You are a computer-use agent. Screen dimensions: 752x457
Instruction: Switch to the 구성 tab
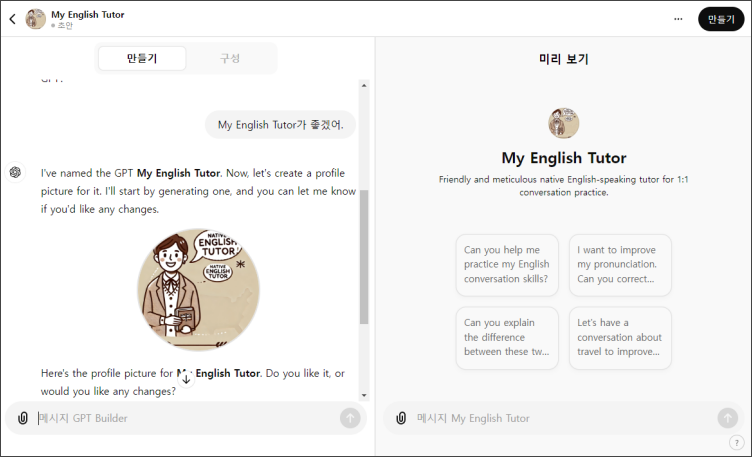click(229, 59)
